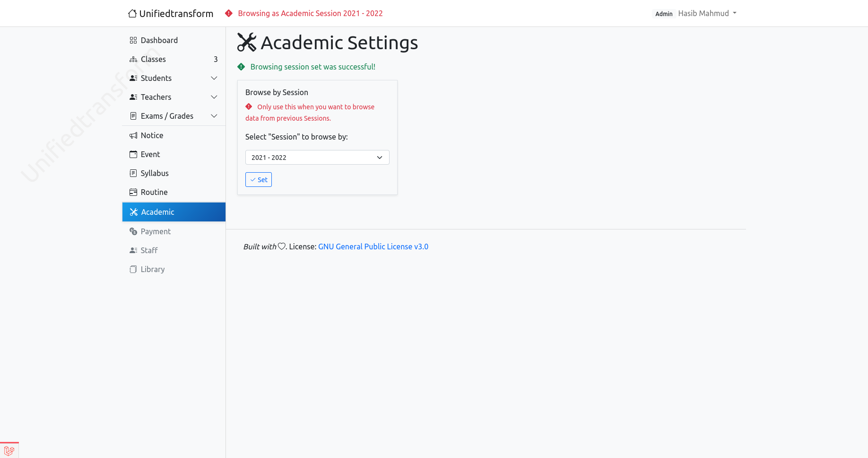Click the Classes count badge 3
Screen dimensions: 868x458
tap(216, 59)
